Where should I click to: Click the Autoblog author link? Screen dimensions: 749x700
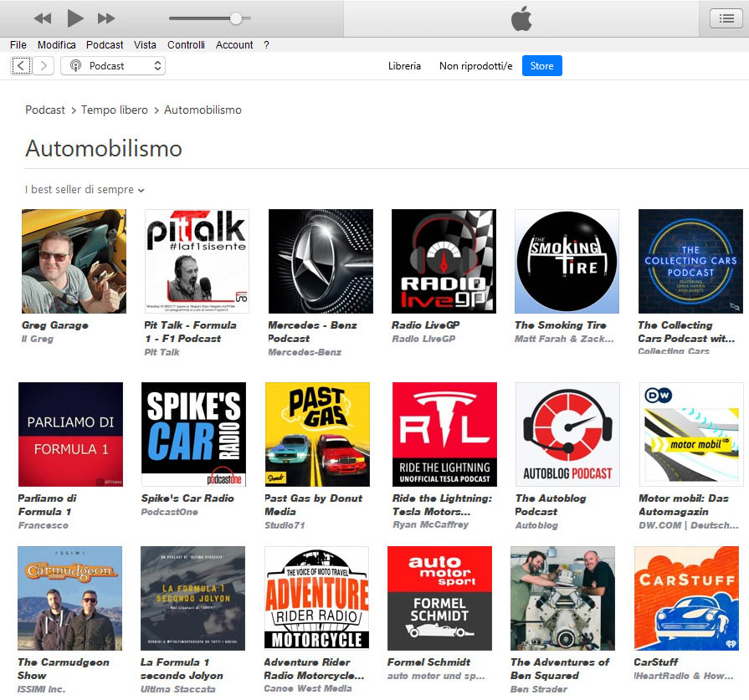(536, 525)
